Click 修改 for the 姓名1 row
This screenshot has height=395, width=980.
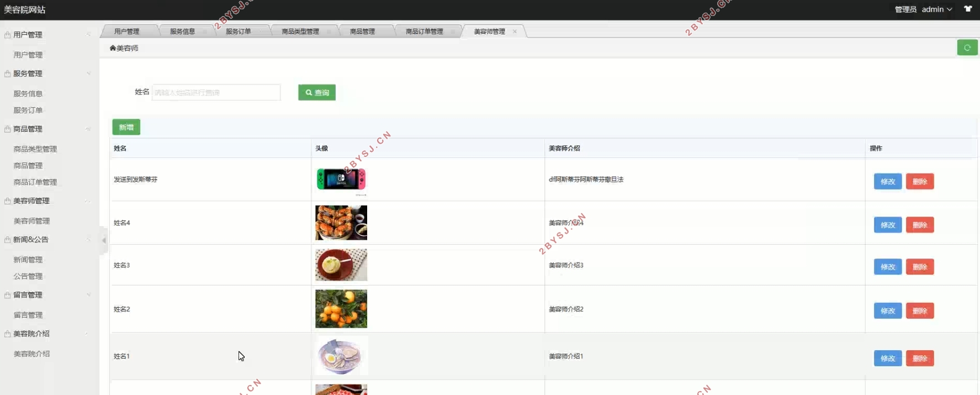[888, 358]
